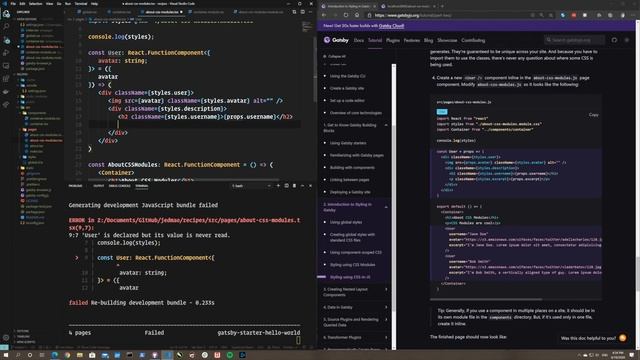Copy the code snippet with the Copy button

593,115
